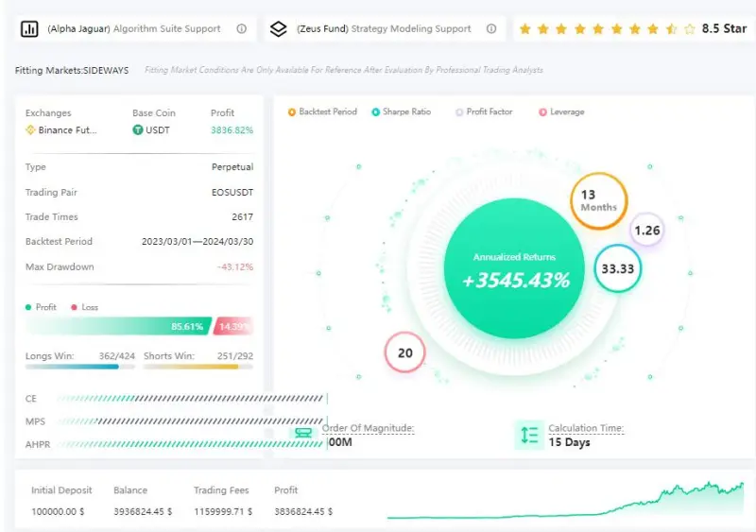Click the USDT base coin icon
The width and height of the screenshot is (756, 532).
(138, 130)
